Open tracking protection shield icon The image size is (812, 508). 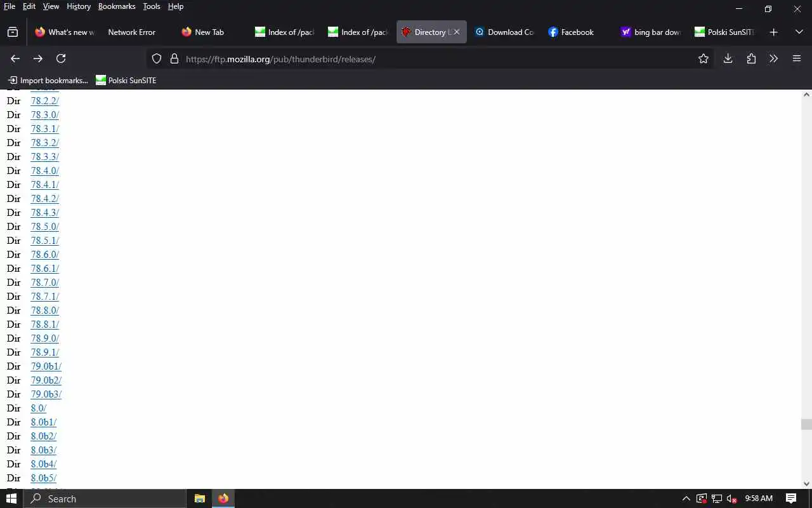coord(157,58)
